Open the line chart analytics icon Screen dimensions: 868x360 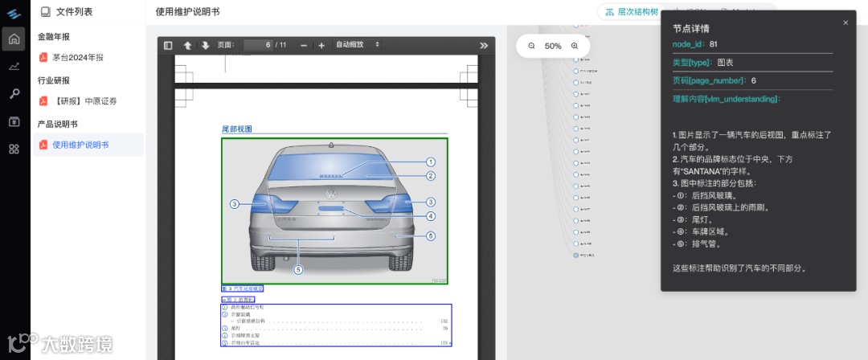coord(14,67)
